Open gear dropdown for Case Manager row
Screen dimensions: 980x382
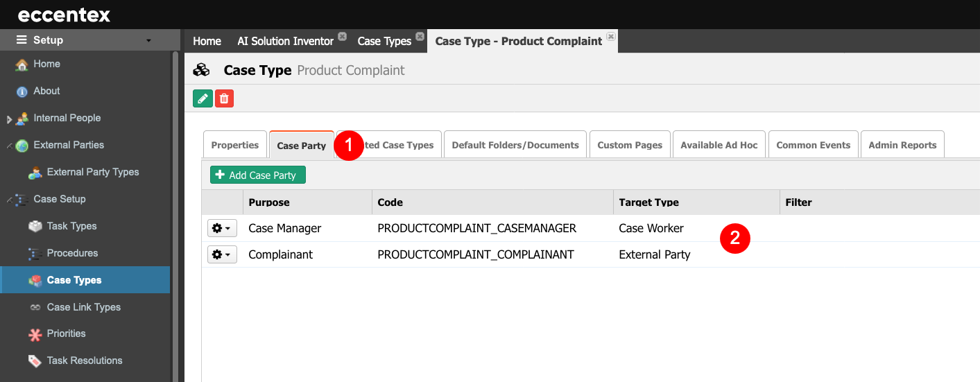pyautogui.click(x=222, y=228)
